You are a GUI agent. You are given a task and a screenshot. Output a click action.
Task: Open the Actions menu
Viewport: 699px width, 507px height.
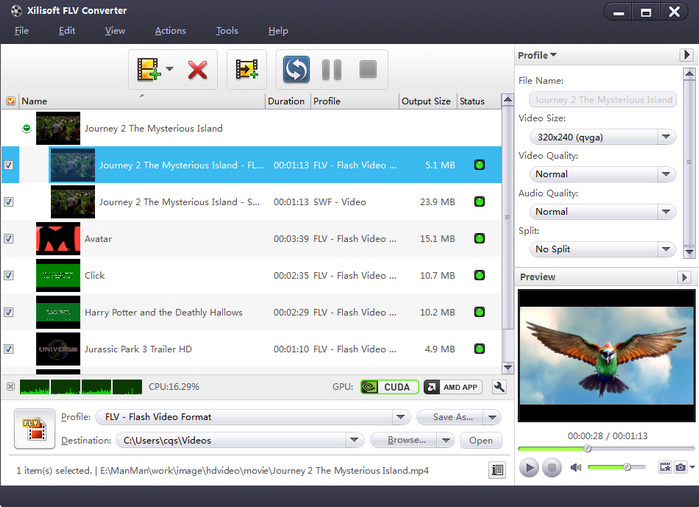(170, 31)
